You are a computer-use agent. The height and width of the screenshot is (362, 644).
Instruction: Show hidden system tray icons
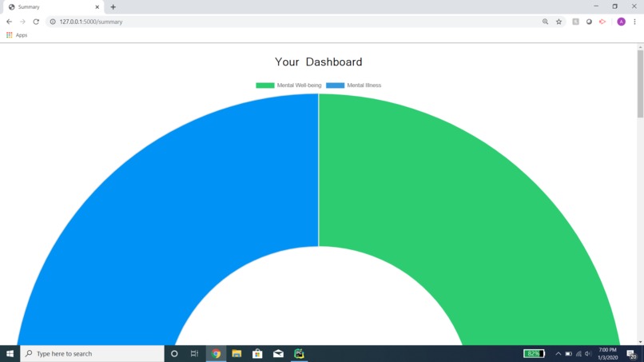coord(559,353)
